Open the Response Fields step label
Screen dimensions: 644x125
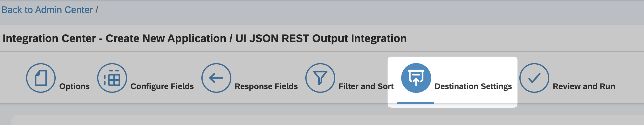click(x=266, y=86)
